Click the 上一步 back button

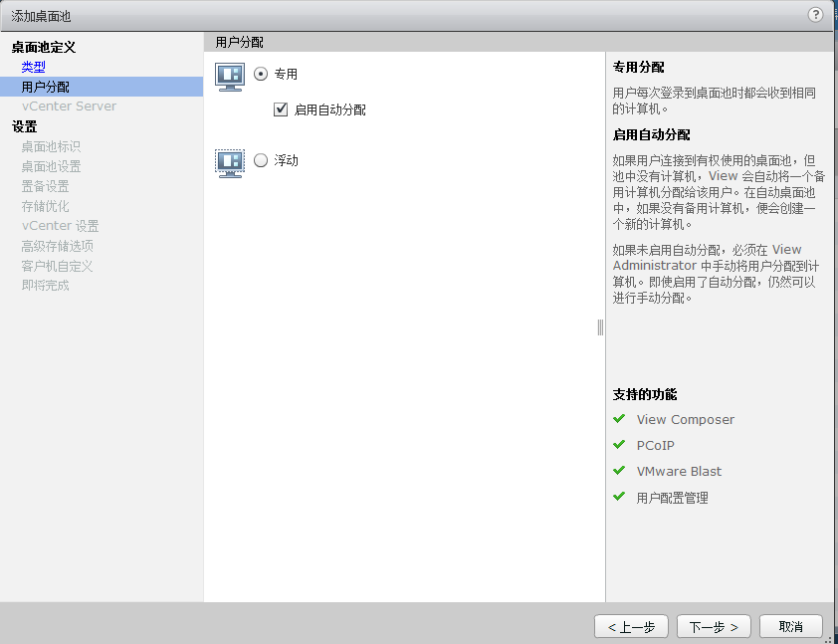click(631, 626)
